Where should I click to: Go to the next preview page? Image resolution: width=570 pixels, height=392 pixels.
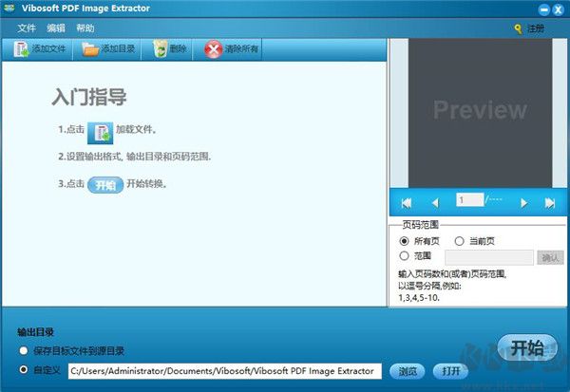click(523, 203)
